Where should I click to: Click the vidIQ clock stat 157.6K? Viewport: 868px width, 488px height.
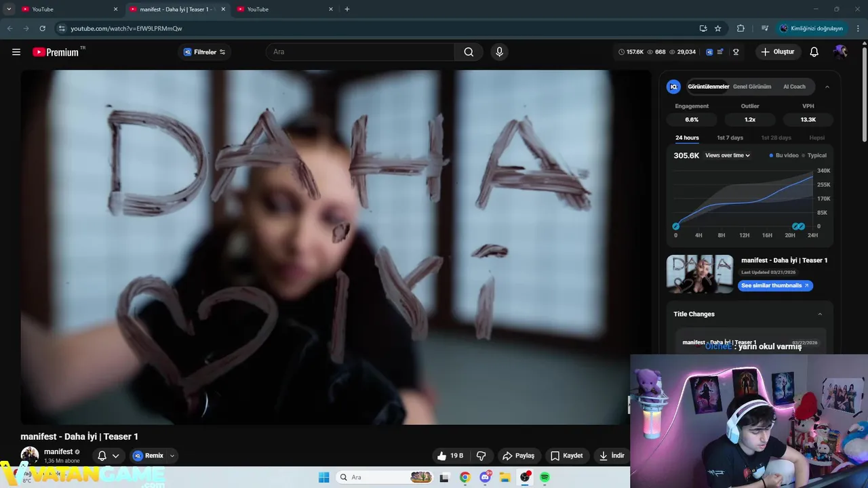631,52
